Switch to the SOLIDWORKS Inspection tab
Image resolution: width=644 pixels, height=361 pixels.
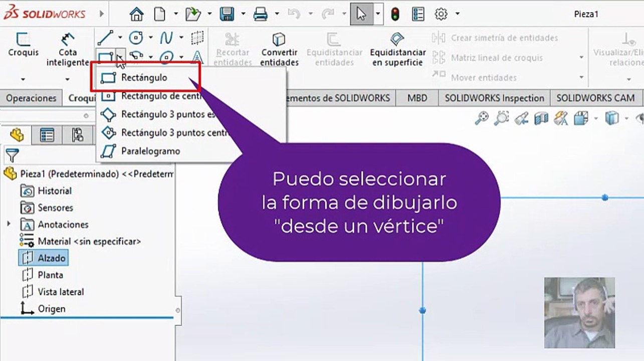pyautogui.click(x=494, y=98)
